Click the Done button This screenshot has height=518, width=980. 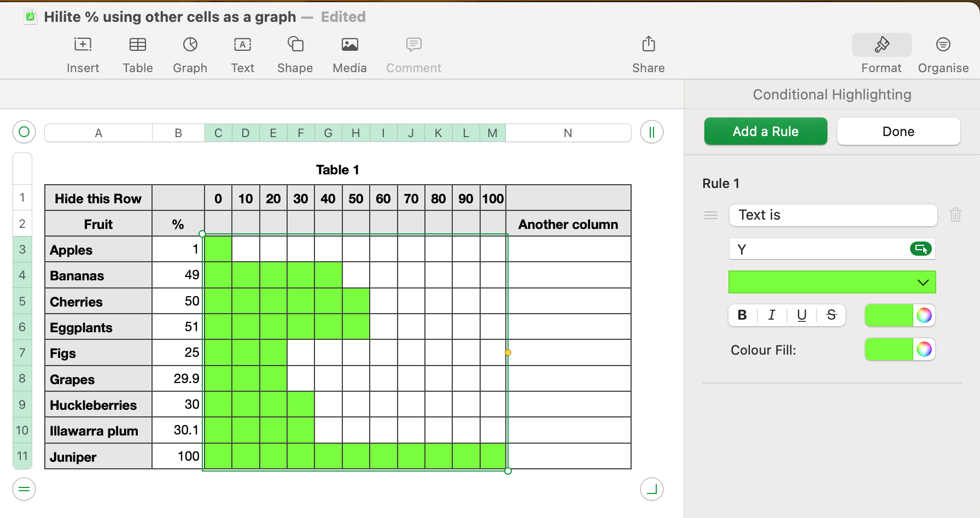pos(898,132)
